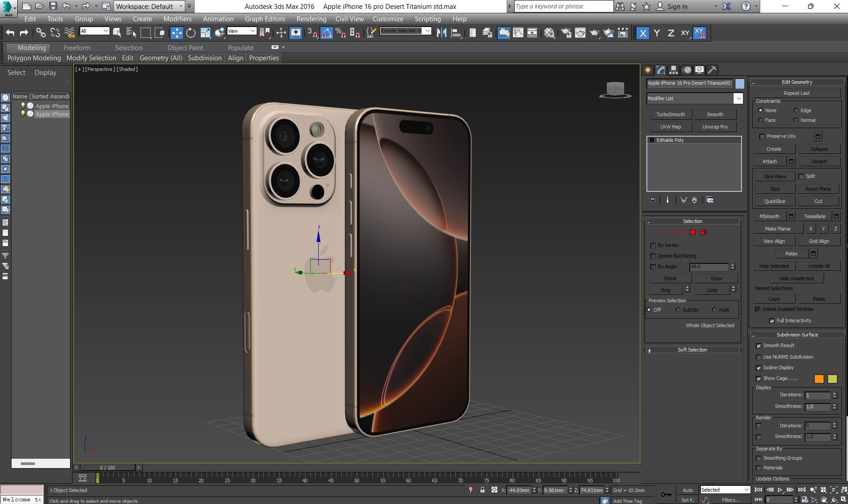This screenshot has height=504, width=848.
Task: Click the Make Planar button
Action: pyautogui.click(x=778, y=229)
